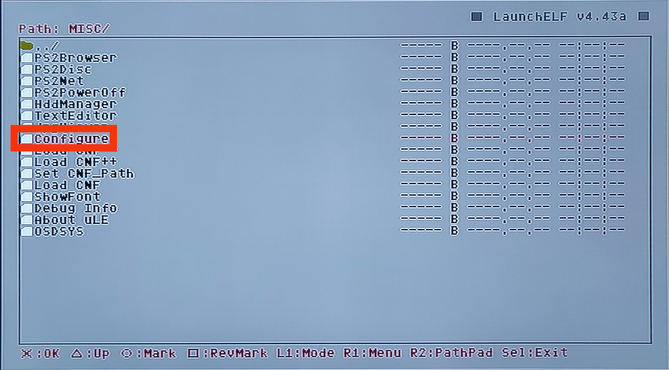Image resolution: width=669 pixels, height=370 pixels.
Task: Click the square icon left of LaunchELF title
Action: coord(476,17)
